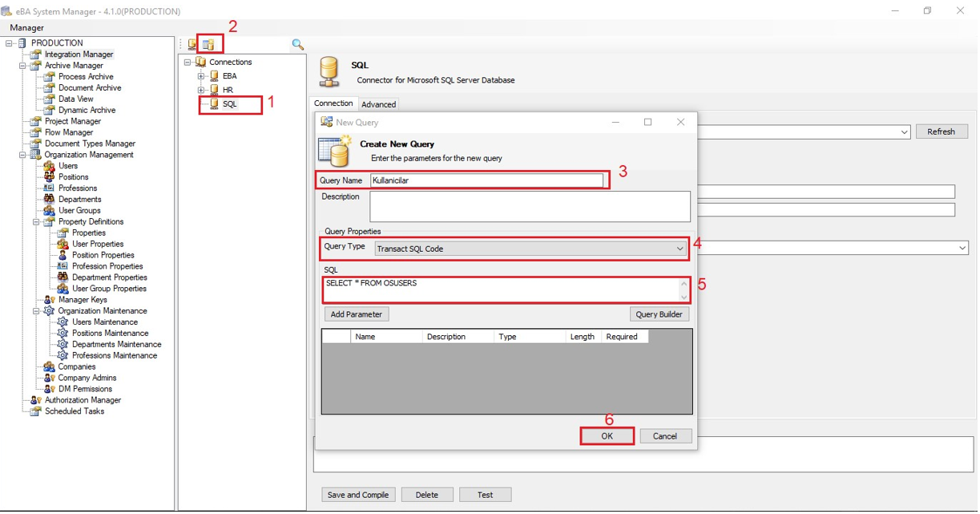This screenshot has height=514, width=980.
Task: Expand the EBA connection node
Action: (201, 76)
